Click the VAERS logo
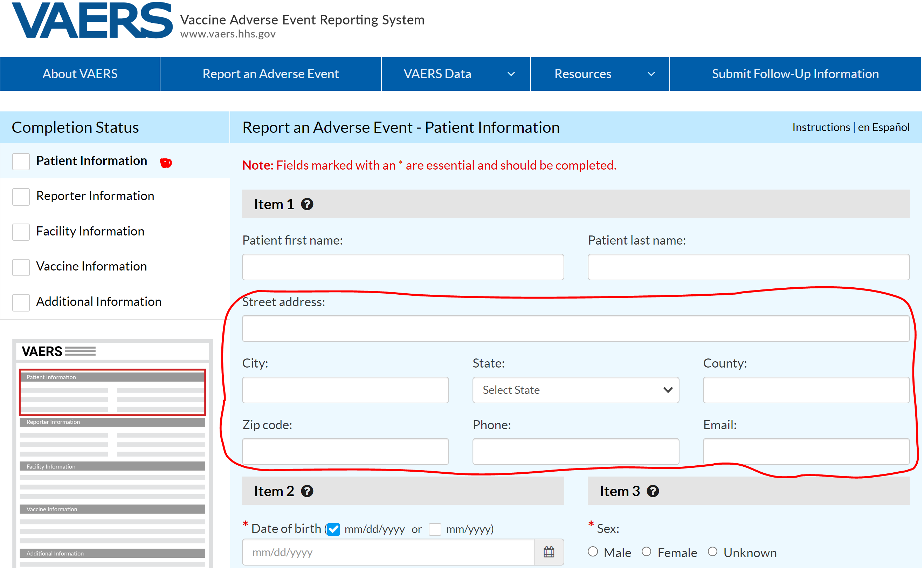This screenshot has width=924, height=568. 92,20
